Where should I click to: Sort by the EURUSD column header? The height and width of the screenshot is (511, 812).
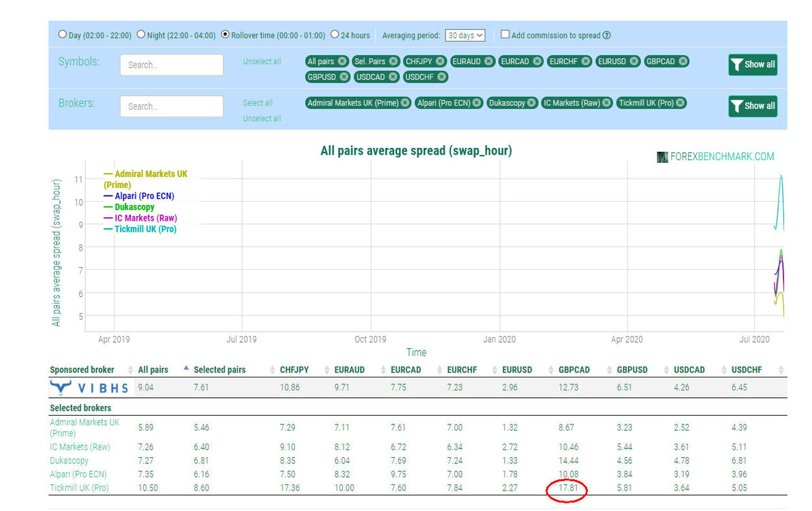[517, 370]
